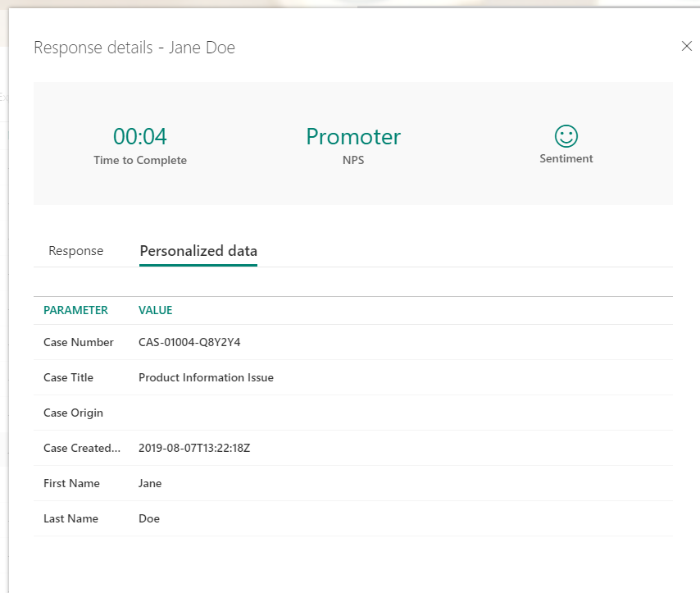Click the First Name parameter label
Screen dimensions: 700x593
[71, 484]
